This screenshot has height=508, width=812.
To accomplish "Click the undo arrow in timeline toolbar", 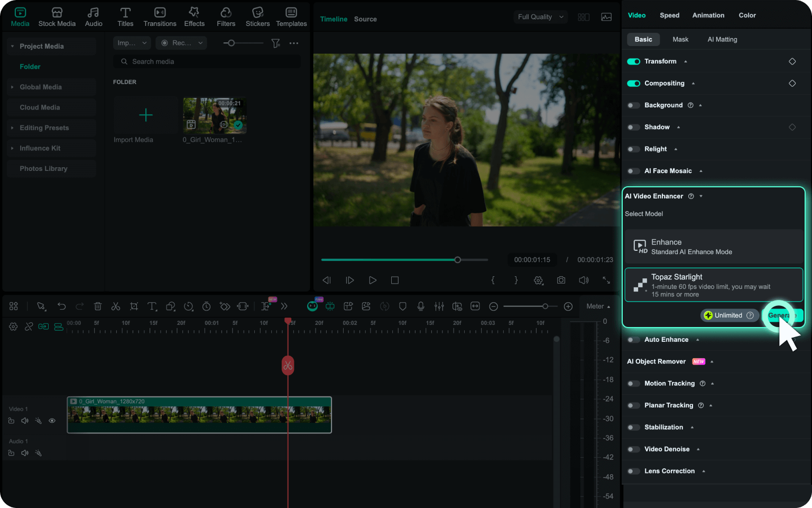I will tap(62, 306).
